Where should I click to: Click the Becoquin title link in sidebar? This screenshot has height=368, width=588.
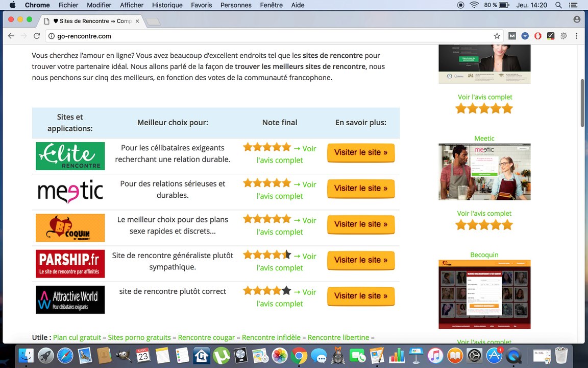coord(484,255)
